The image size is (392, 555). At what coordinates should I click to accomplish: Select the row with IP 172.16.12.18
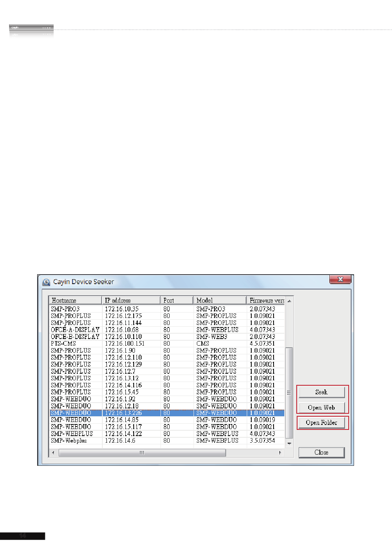167,406
